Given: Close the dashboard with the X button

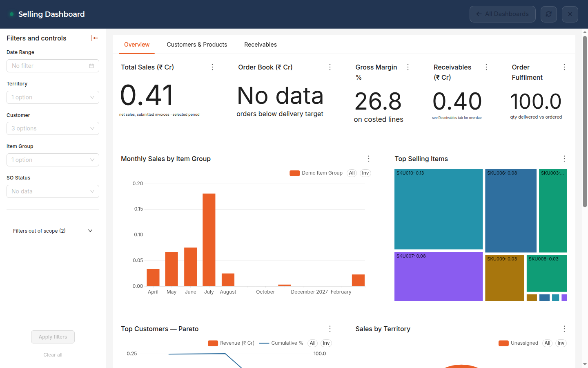Looking at the screenshot, I should pyautogui.click(x=570, y=14).
